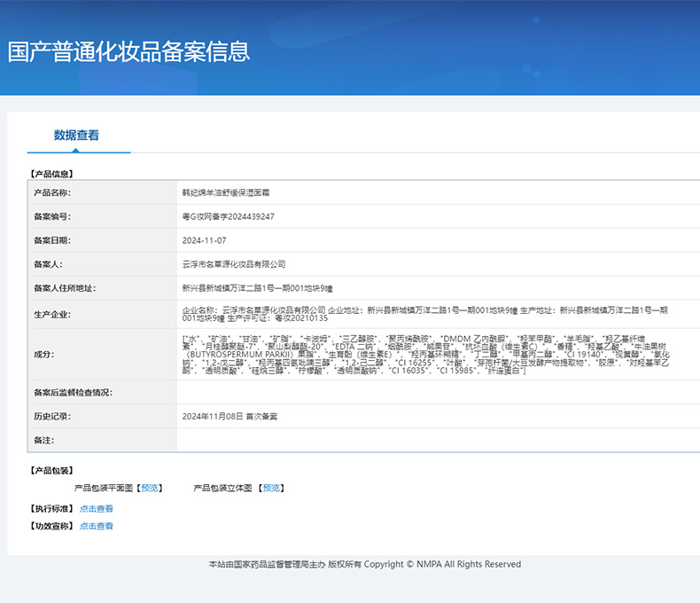This screenshot has width=700, height=603.
Task: Click the 【产品信息】 section heading
Action: tap(51, 174)
